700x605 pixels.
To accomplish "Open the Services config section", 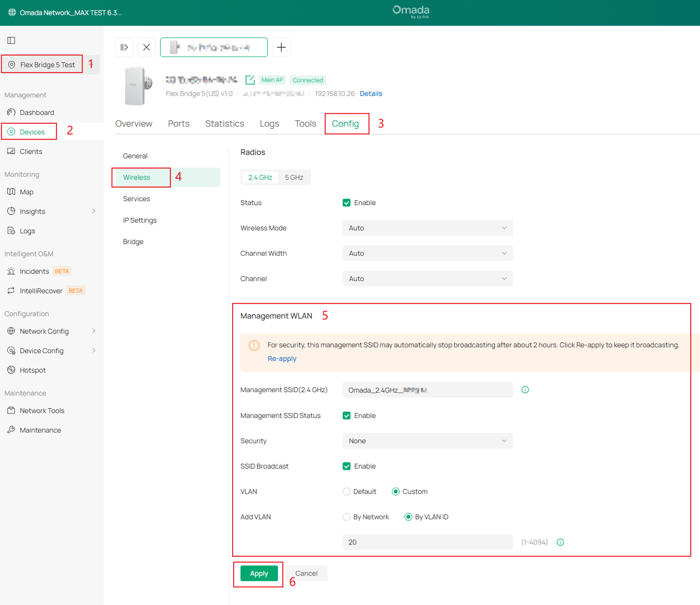I will coord(136,199).
